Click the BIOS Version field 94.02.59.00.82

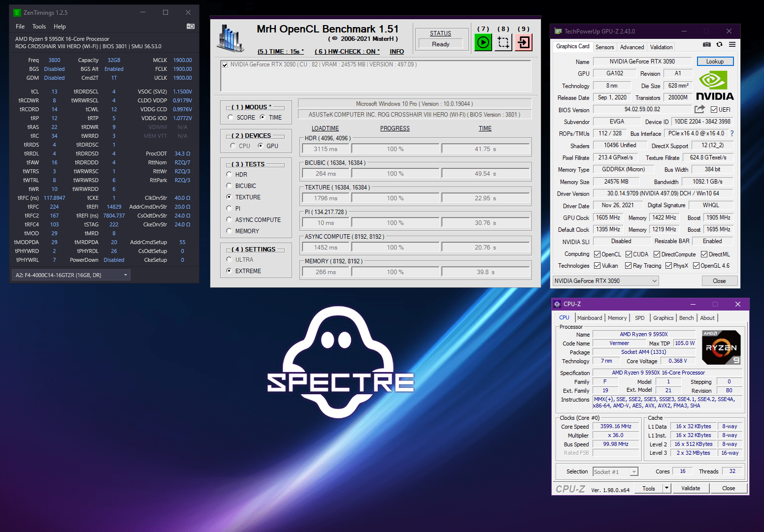click(x=642, y=109)
